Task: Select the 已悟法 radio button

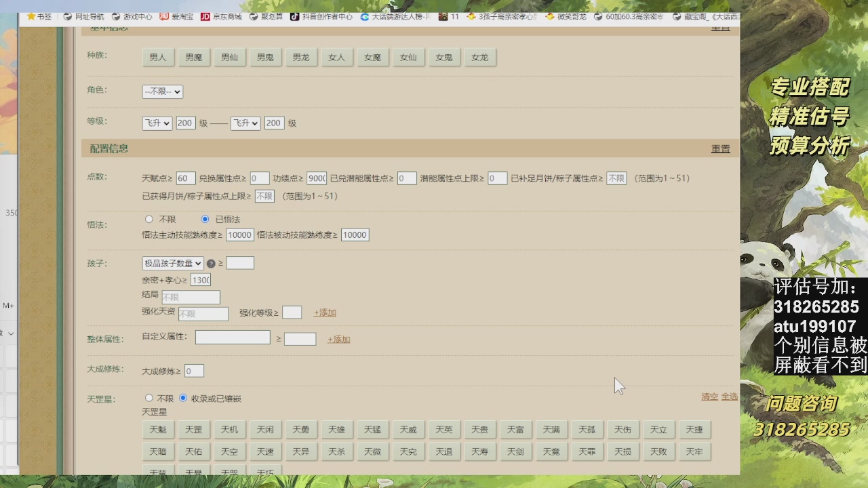Action: 205,219
